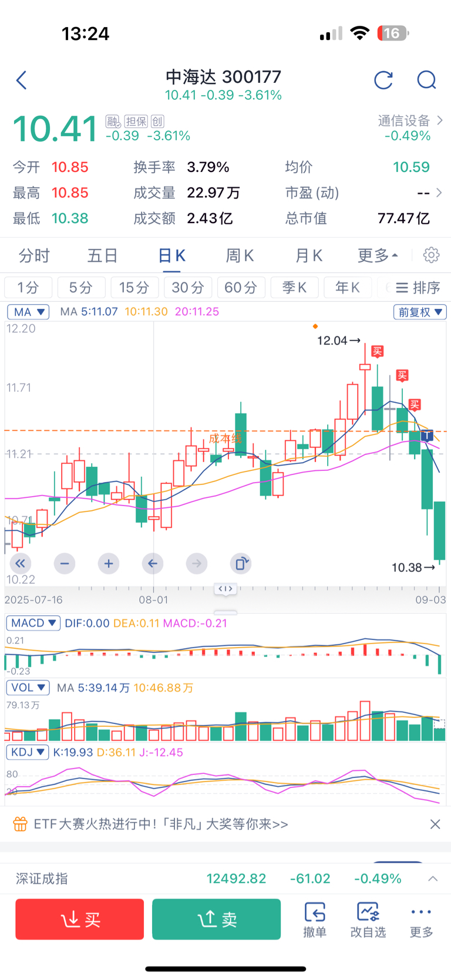This screenshot has width=451, height=980.
Task: Select the 30分 period
Action: pos(188,287)
